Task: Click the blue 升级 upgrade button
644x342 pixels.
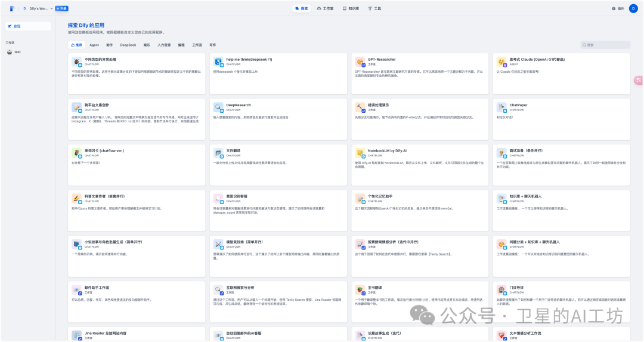Action: pos(61,8)
